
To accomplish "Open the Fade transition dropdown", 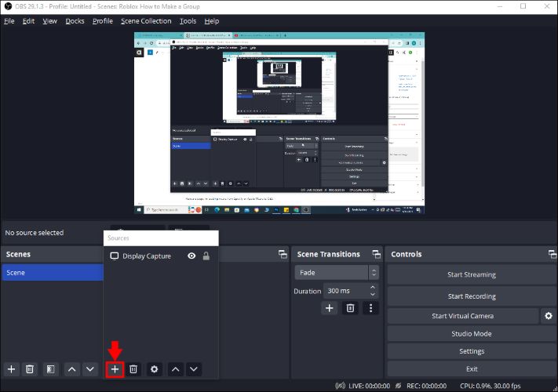I will (x=337, y=273).
